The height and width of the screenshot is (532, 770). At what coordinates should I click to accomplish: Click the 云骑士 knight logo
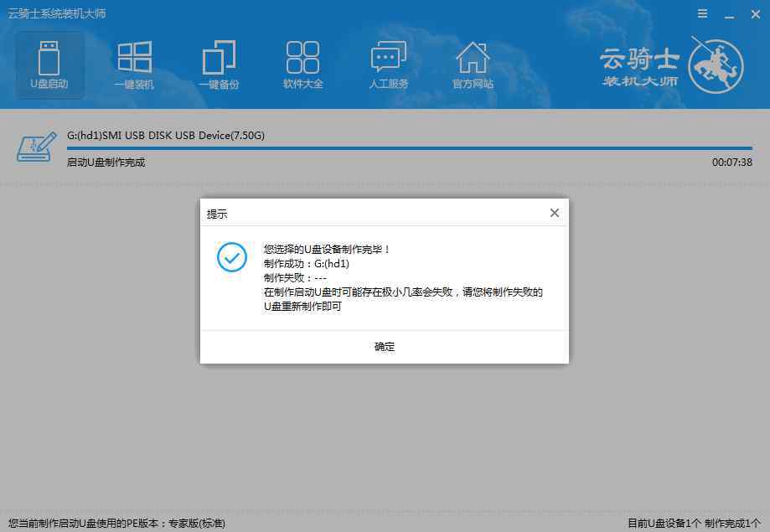[716, 66]
